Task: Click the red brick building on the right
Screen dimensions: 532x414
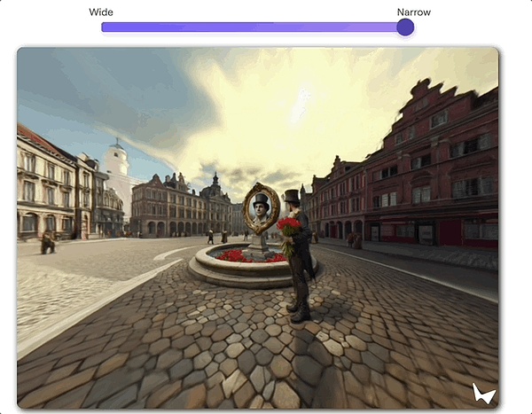Action: 434,173
